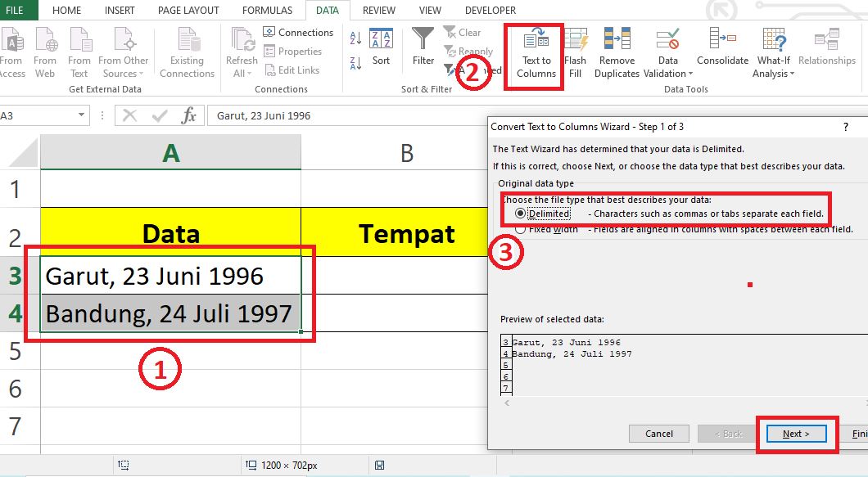Click the Select All corner triangle
This screenshot has width=868, height=477.
23,153
